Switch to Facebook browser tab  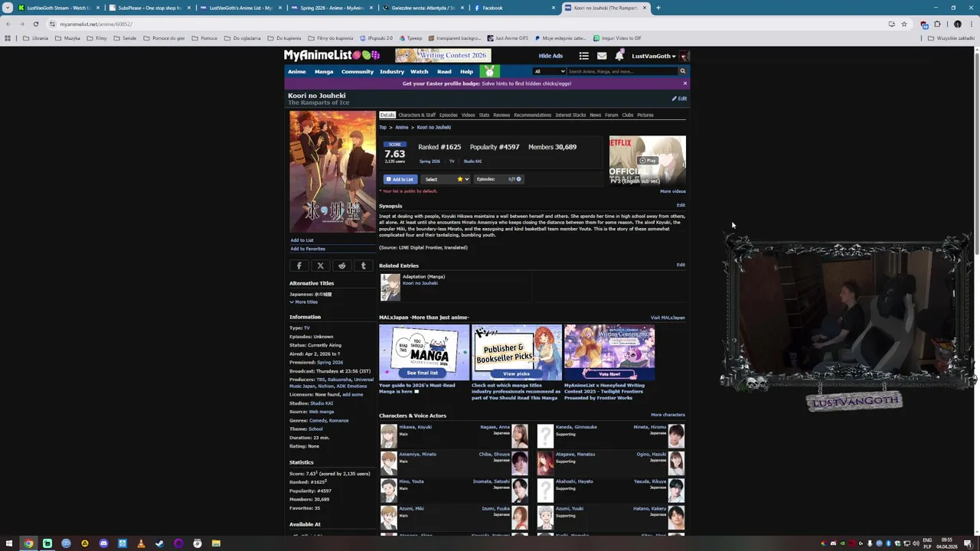click(514, 8)
